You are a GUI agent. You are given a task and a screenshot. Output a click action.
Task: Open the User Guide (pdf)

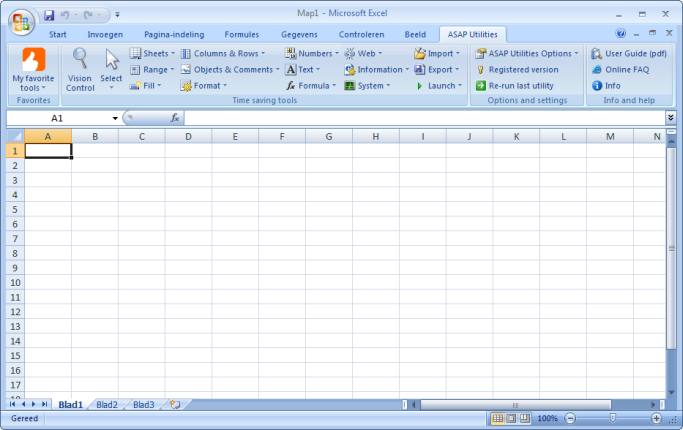click(629, 54)
